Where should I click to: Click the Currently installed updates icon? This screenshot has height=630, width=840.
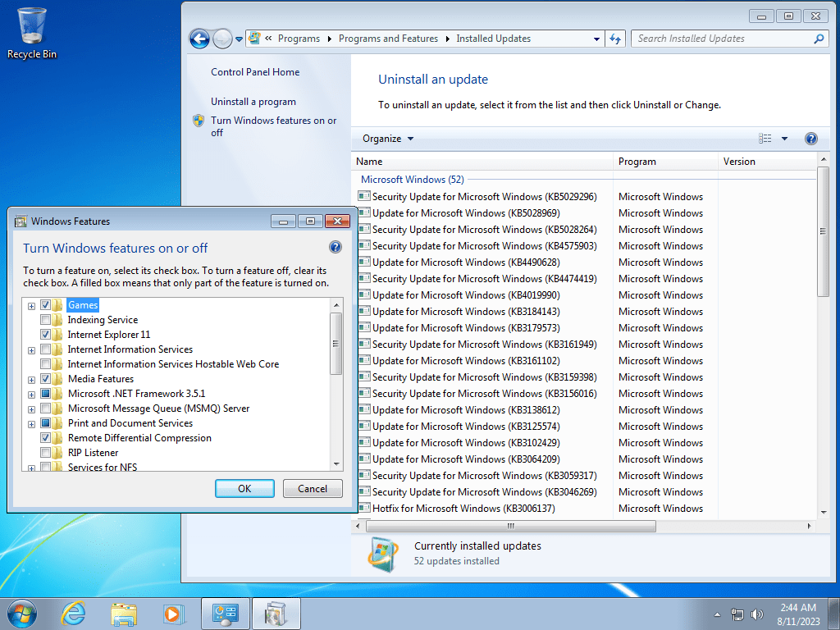383,554
